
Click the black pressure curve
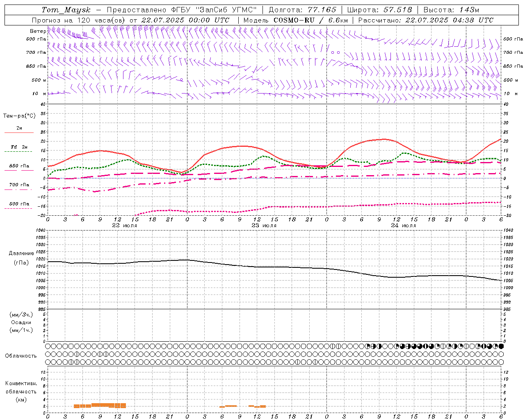point(274,267)
